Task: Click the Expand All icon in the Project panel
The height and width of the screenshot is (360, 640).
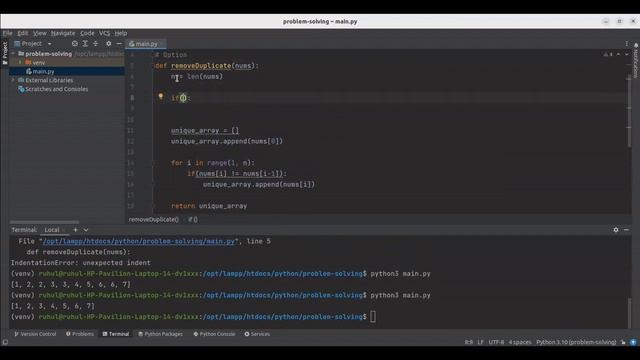Action: coord(85,44)
